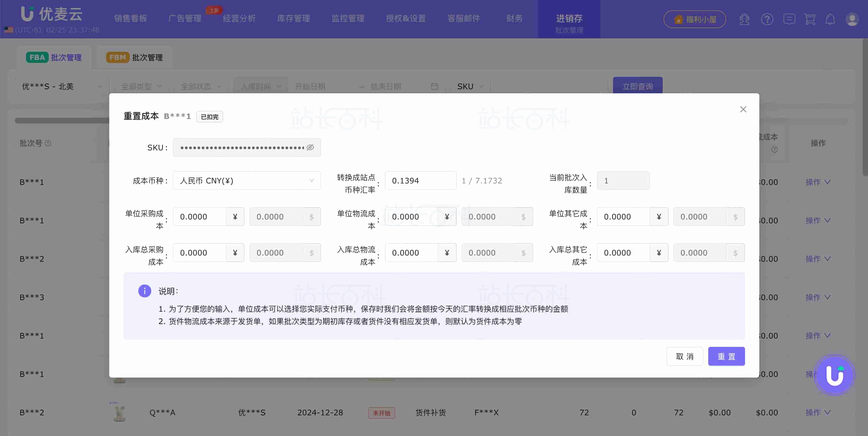
Task: Expand 操作 menu in first B***1 row
Action: [x=818, y=182]
